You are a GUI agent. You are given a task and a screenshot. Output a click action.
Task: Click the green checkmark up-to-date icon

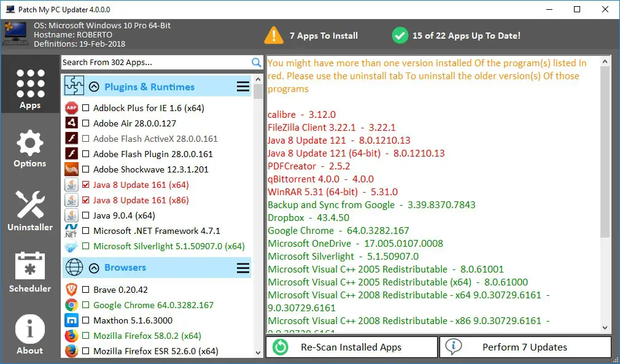click(x=400, y=36)
